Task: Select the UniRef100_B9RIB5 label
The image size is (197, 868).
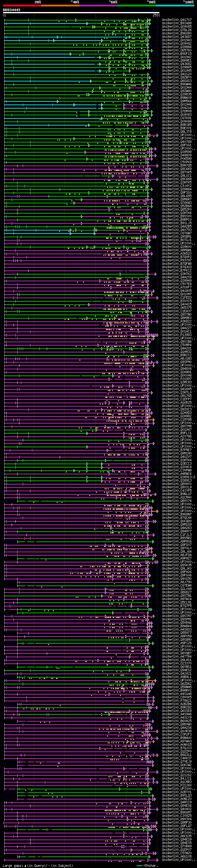Action: [x=177, y=125]
